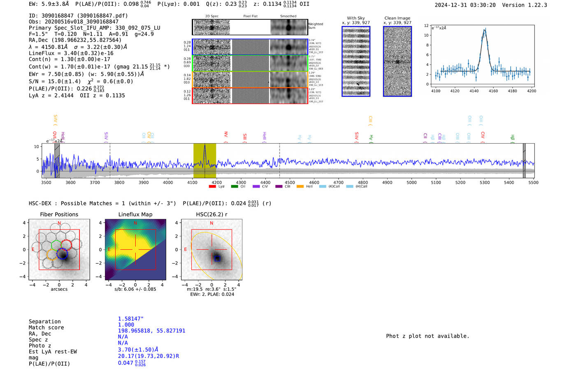The height and width of the screenshot is (392, 576).
Task: Click the Gaussian line-fit plot
Action: [482, 56]
